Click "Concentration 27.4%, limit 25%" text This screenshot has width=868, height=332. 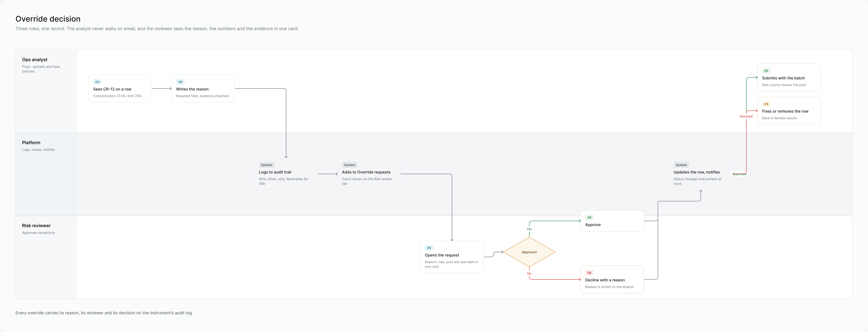click(117, 96)
